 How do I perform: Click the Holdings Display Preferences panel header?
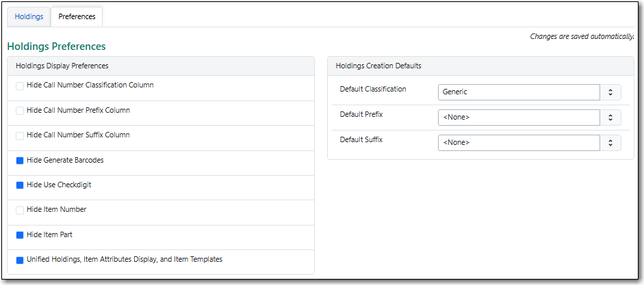point(161,66)
